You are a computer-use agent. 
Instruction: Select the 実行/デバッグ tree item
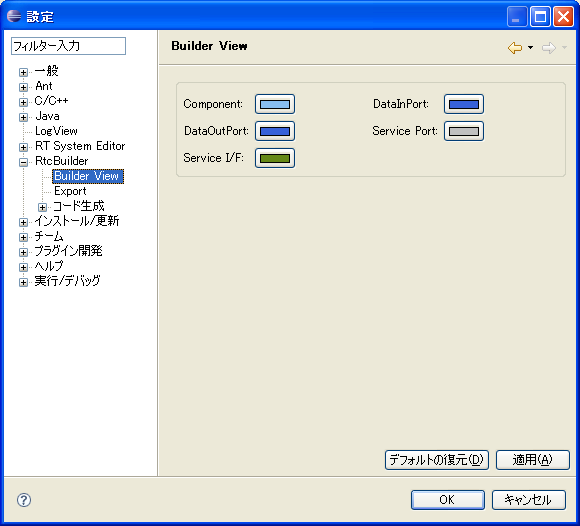67,281
